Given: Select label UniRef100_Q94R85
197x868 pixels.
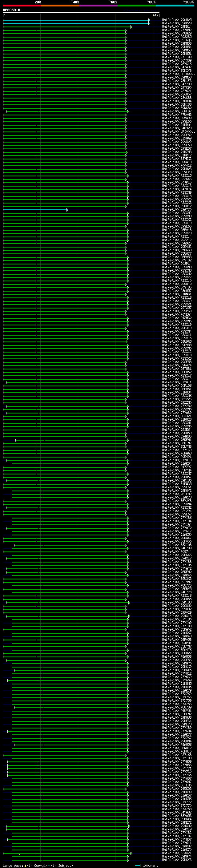Looking at the screenshot, I should point(177,436).
